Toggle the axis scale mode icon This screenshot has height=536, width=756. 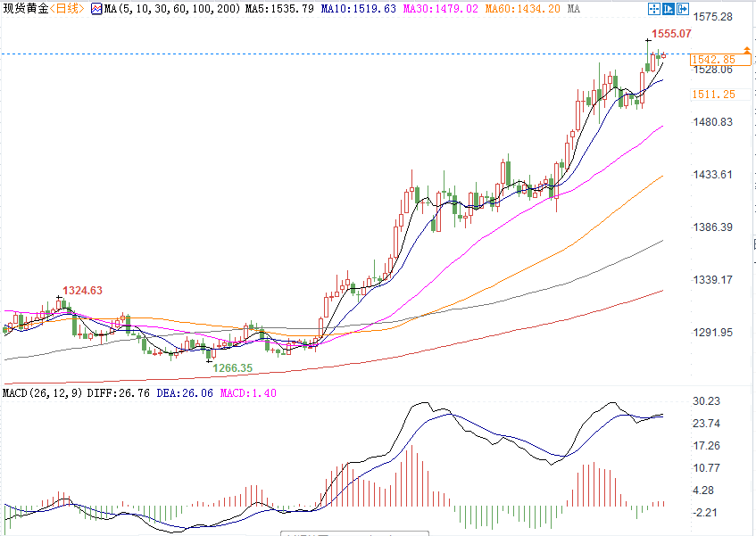(669, 9)
